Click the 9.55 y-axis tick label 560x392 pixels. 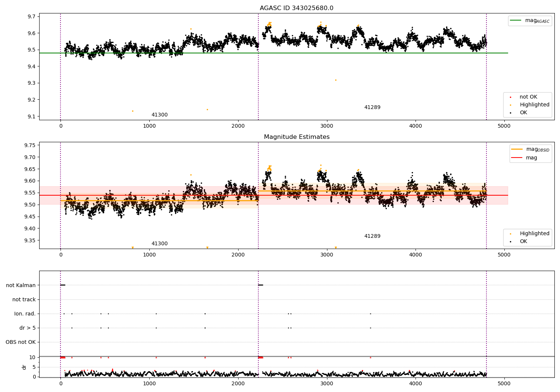tap(30, 193)
